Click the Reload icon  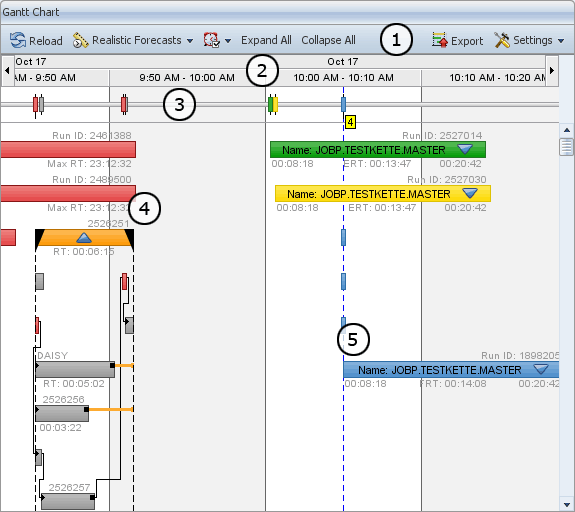[x=18, y=40]
